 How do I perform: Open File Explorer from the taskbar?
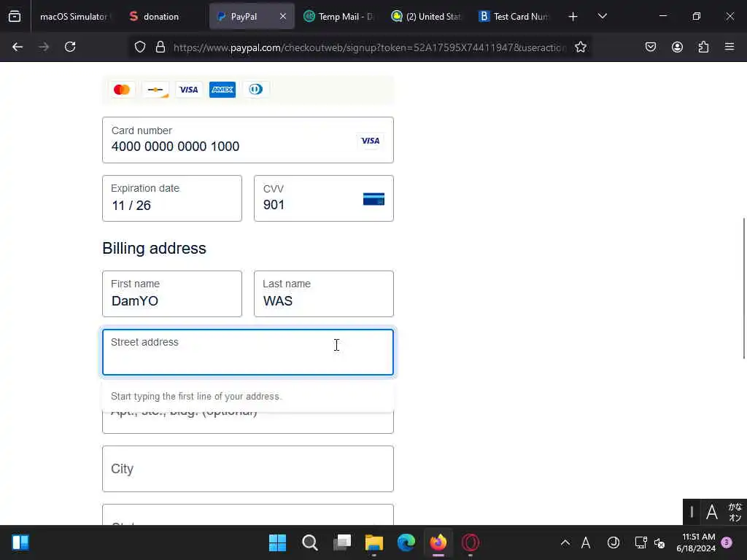(374, 542)
